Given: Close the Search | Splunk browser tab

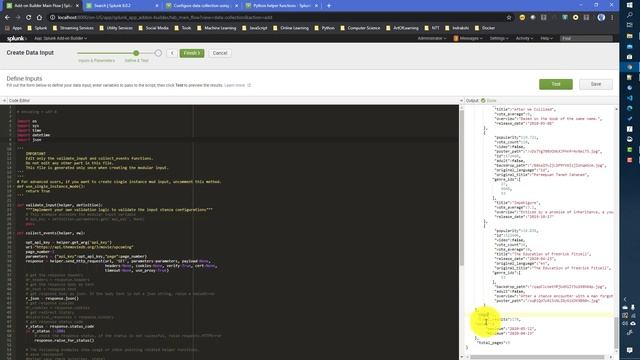Looking at the screenshot, I should click(157, 6).
